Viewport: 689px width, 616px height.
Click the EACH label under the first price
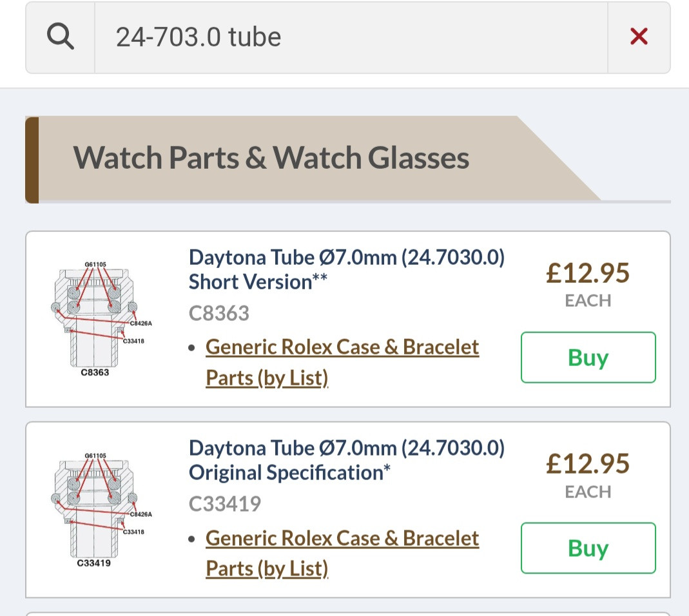pos(588,301)
